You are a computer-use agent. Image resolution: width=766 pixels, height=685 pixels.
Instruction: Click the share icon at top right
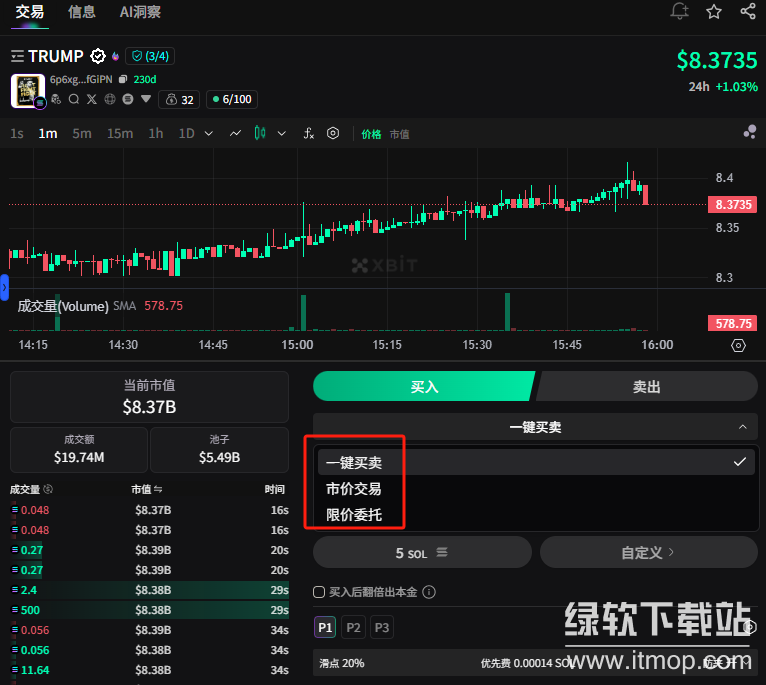(748, 12)
